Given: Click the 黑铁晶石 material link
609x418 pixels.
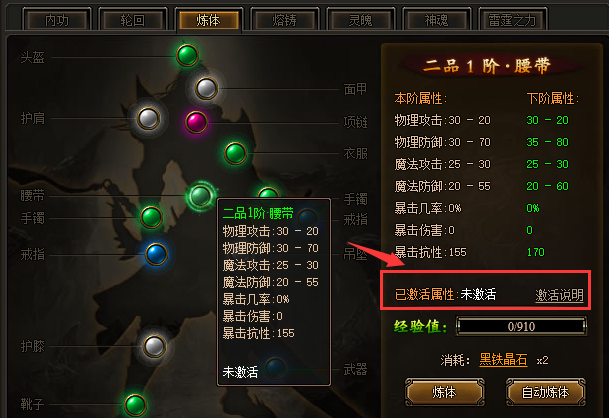Looking at the screenshot, I should click(x=503, y=360).
